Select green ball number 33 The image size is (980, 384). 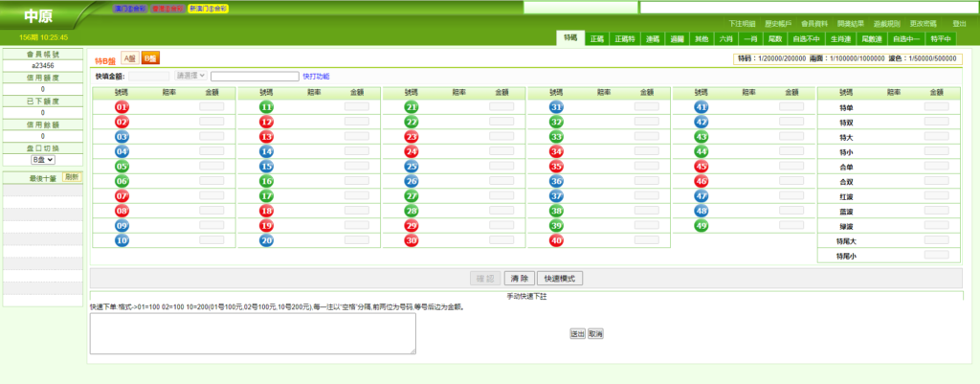click(557, 137)
